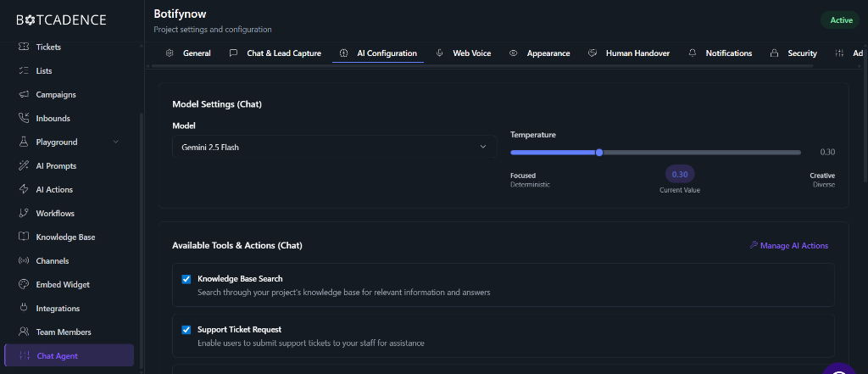The image size is (868, 374).
Task: Click the Knowledge Base book icon
Action: pos(23,237)
